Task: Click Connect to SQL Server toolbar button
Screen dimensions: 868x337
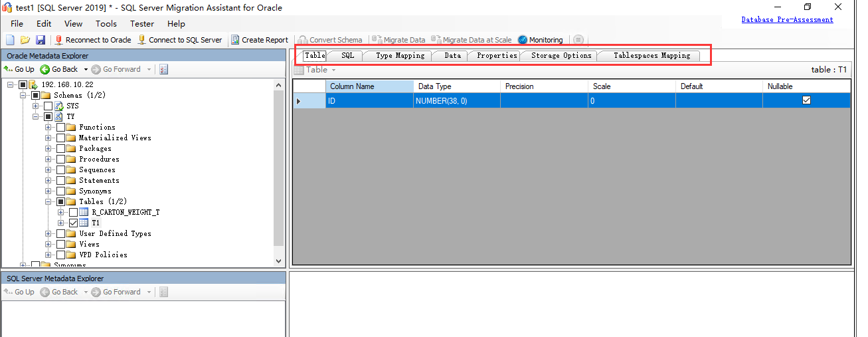Action: click(x=179, y=40)
